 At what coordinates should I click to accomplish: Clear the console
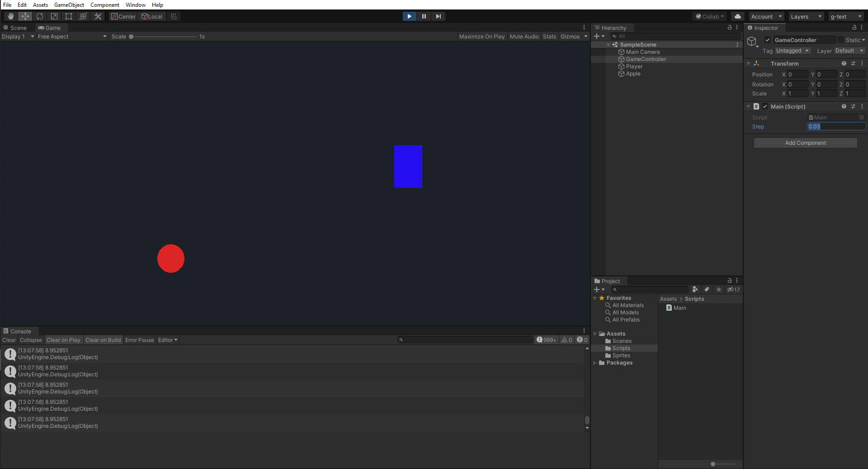point(9,340)
